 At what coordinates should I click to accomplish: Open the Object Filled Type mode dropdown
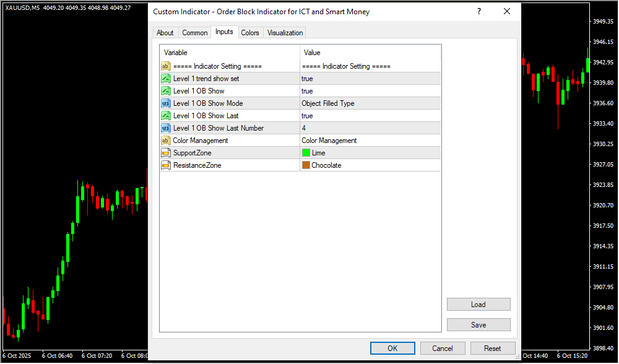[x=370, y=103]
